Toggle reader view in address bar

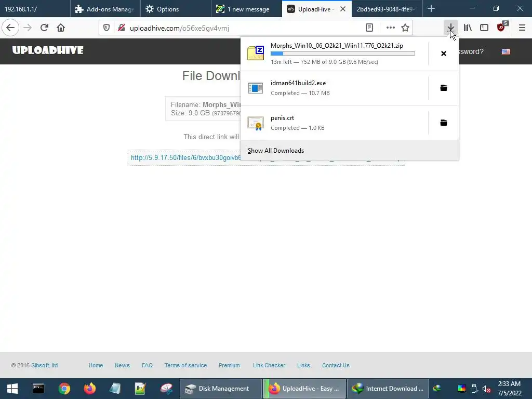coord(369,28)
